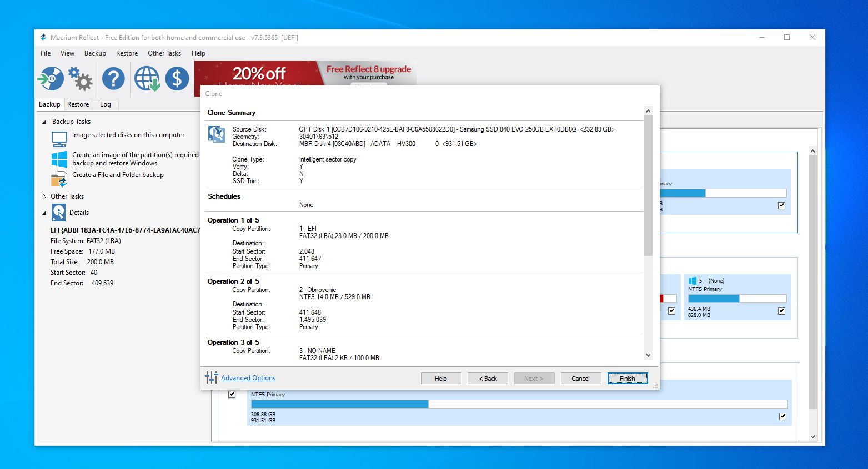868x469 pixels.
Task: Open the Backup menu
Action: [95, 53]
